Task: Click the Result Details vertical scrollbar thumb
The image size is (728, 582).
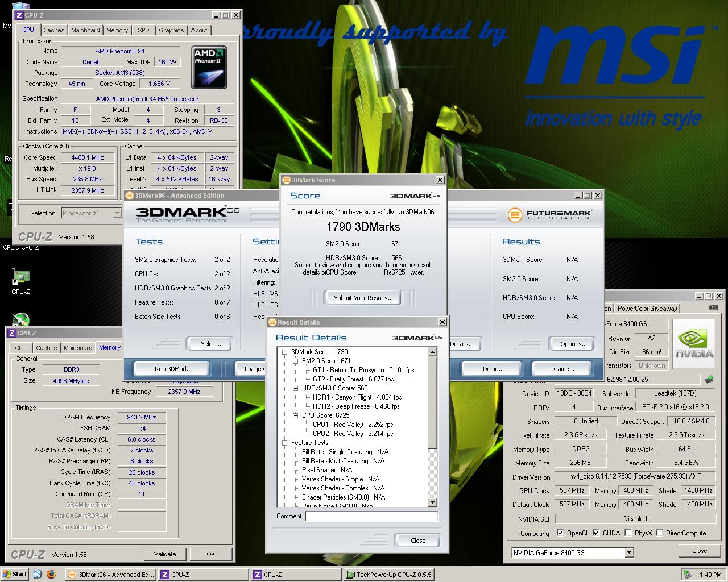Action: (x=433, y=402)
